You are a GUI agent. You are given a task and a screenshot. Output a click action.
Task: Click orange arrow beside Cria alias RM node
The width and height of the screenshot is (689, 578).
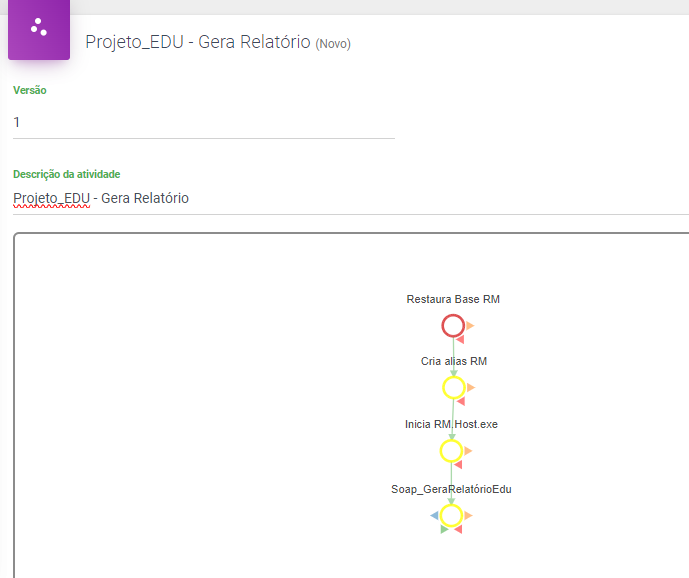point(470,387)
